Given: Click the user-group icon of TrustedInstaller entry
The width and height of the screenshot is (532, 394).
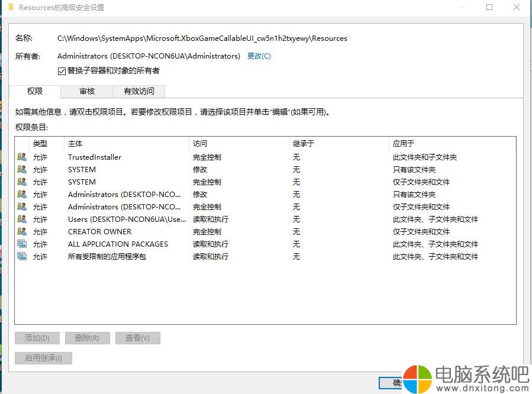Looking at the screenshot, I should tap(22, 157).
